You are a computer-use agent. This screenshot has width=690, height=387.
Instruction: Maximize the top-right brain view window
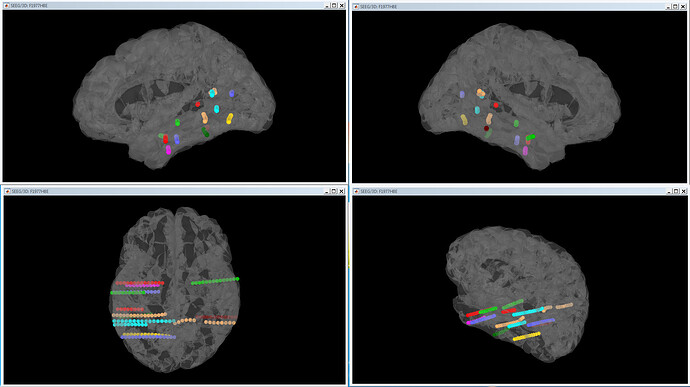675,7
